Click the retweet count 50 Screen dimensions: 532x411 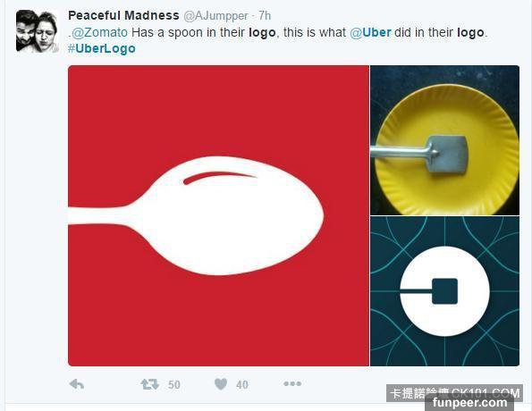point(174,385)
